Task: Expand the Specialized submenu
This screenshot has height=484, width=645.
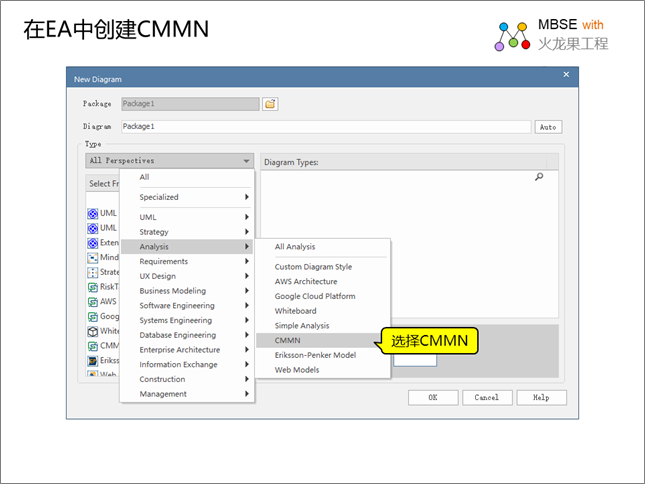Action: click(187, 197)
